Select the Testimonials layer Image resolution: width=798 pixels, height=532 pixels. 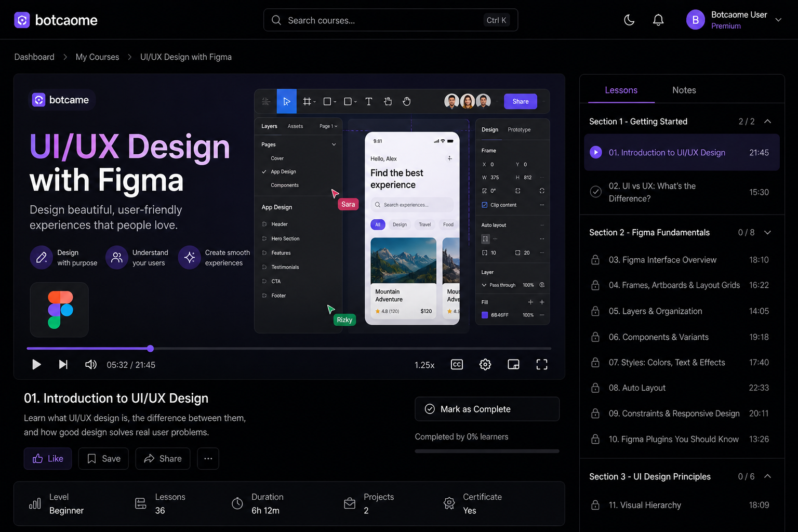tap(285, 268)
